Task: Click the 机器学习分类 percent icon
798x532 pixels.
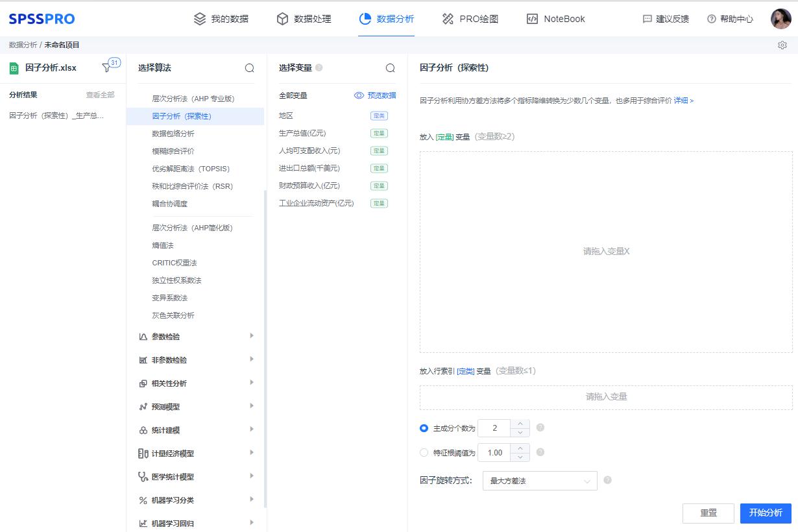Action: [x=143, y=500]
